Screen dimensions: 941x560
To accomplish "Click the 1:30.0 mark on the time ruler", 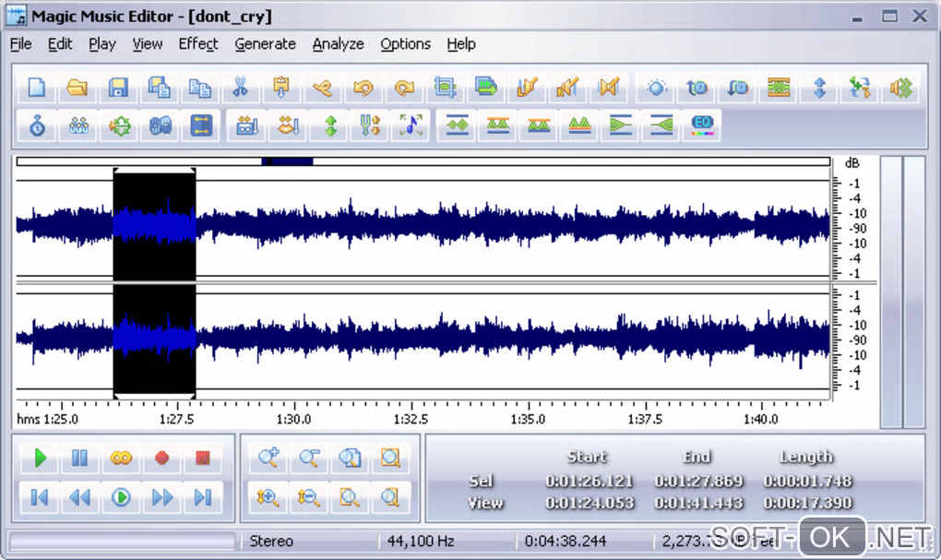I will point(293,419).
